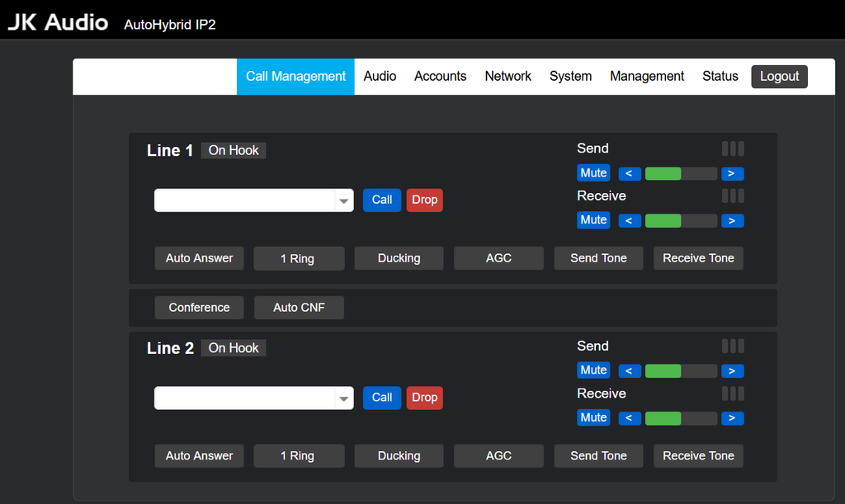
Task: Click the Line 2 Drop button
Action: click(424, 398)
